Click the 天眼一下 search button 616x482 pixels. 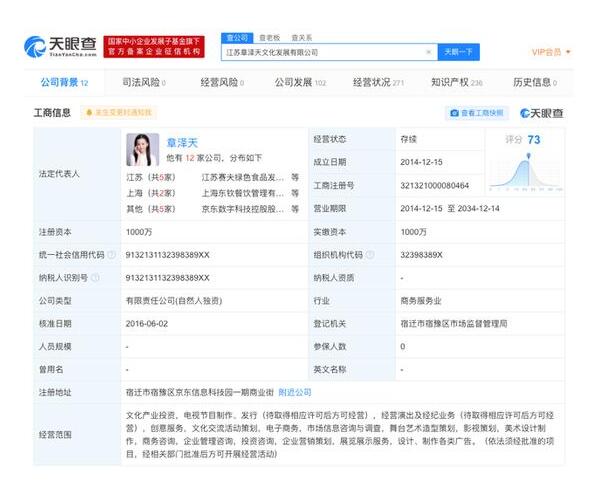click(458, 52)
